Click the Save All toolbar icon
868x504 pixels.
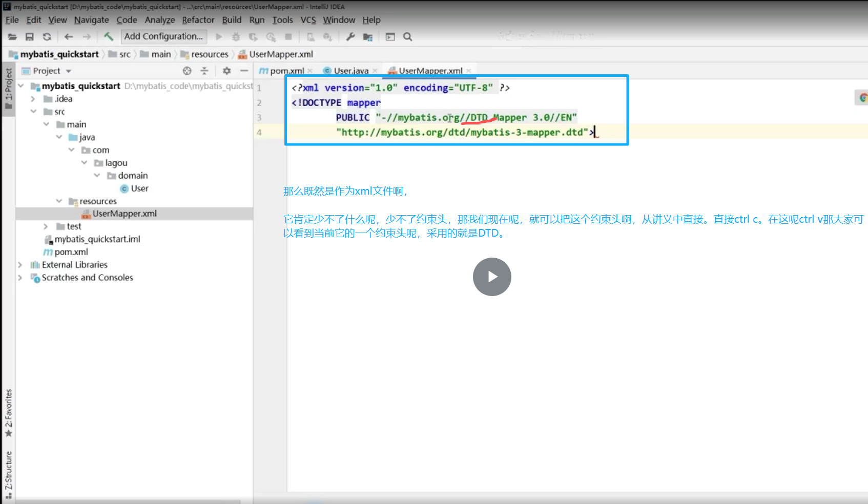point(30,37)
